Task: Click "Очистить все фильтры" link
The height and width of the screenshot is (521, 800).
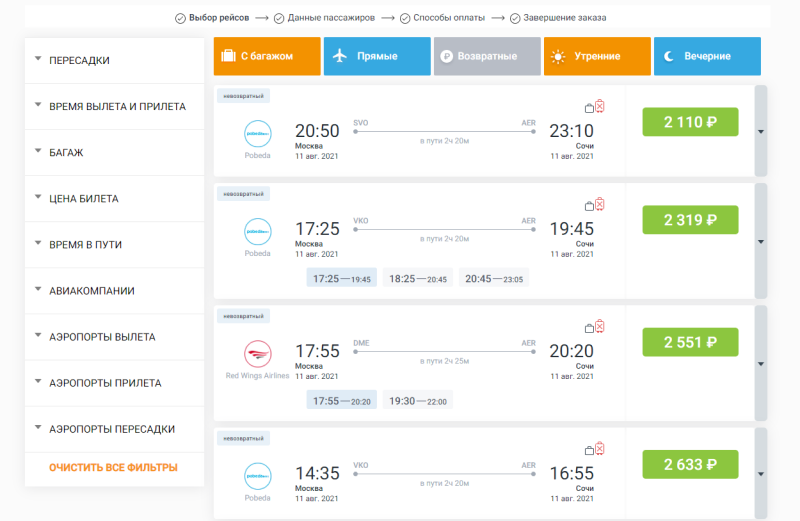Action: tap(113, 467)
